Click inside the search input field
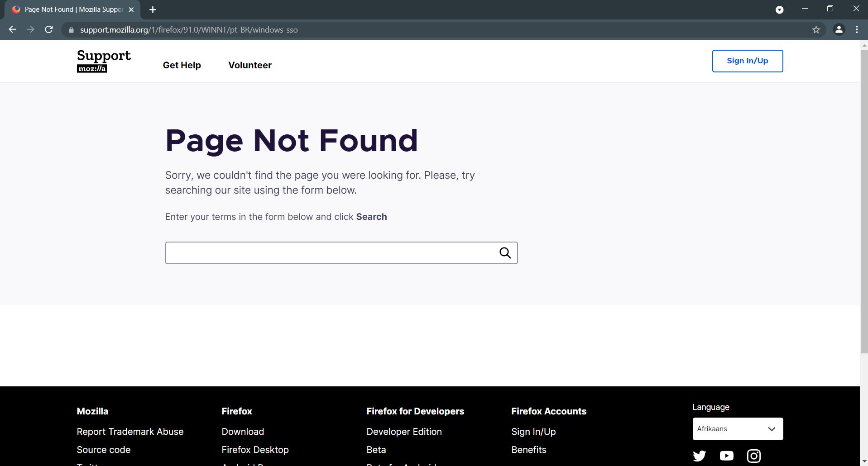This screenshot has height=466, width=868. (317, 252)
